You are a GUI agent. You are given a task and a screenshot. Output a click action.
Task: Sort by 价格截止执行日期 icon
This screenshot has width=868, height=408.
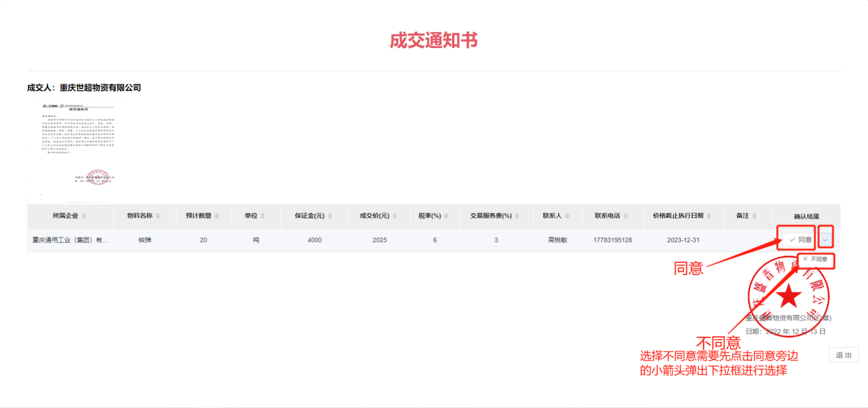708,216
